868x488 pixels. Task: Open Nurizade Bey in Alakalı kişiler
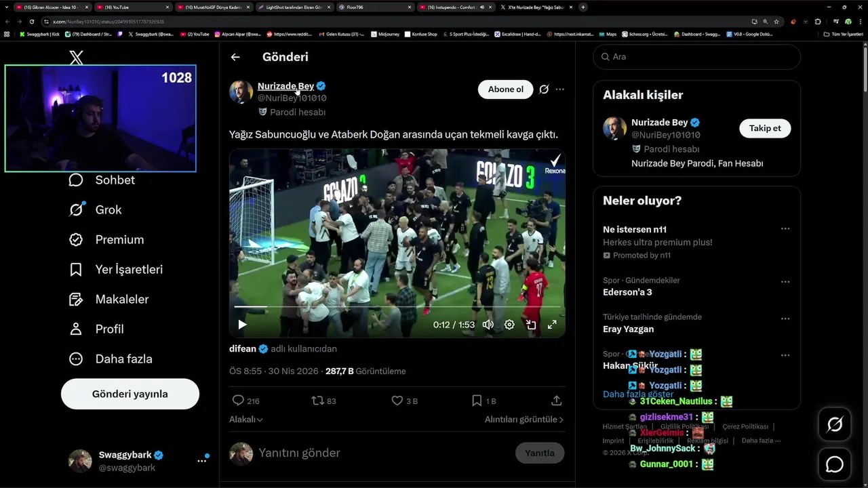click(x=660, y=123)
